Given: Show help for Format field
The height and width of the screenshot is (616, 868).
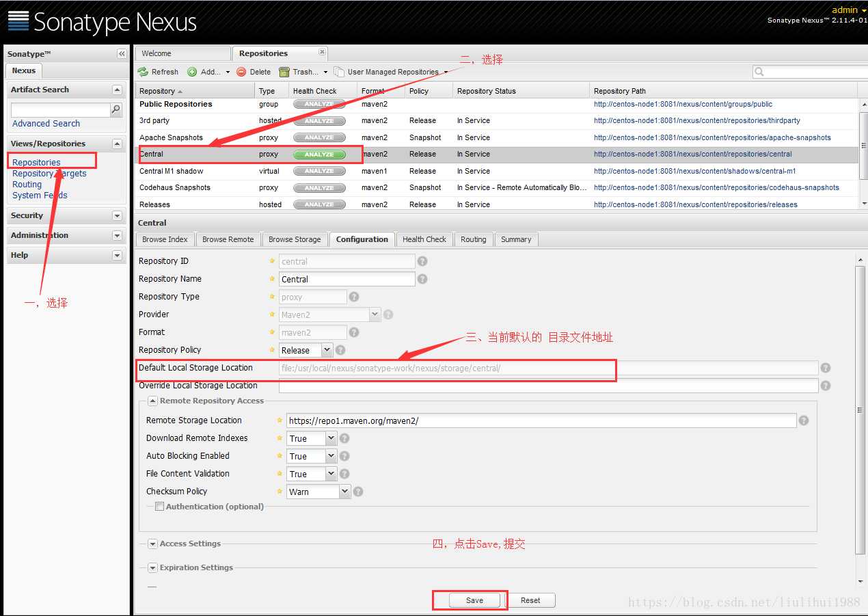Looking at the screenshot, I should click(x=353, y=332).
